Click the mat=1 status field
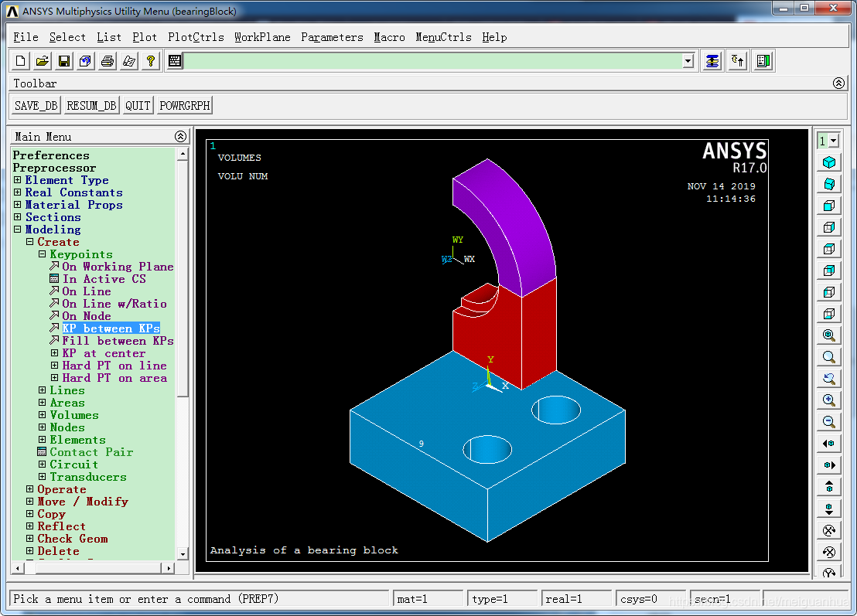857x616 pixels. pos(428,599)
